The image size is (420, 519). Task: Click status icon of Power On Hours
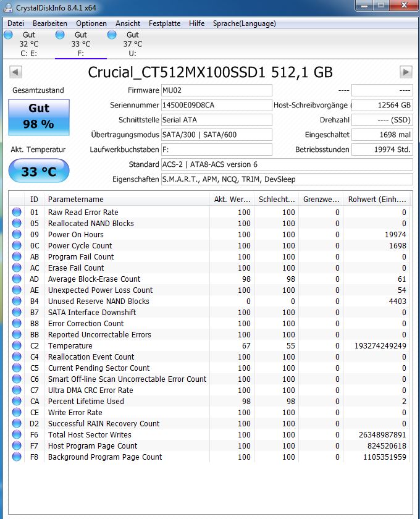pyautogui.click(x=17, y=234)
